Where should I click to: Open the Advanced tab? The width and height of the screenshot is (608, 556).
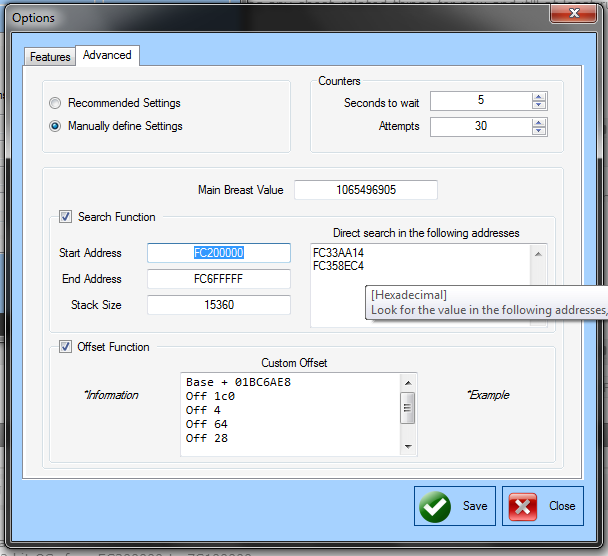(107, 55)
